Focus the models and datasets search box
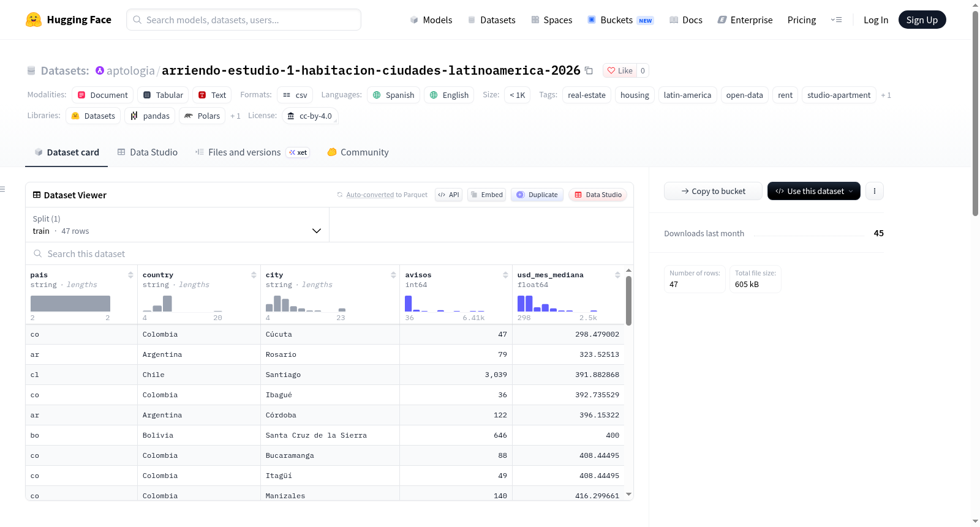 [244, 20]
